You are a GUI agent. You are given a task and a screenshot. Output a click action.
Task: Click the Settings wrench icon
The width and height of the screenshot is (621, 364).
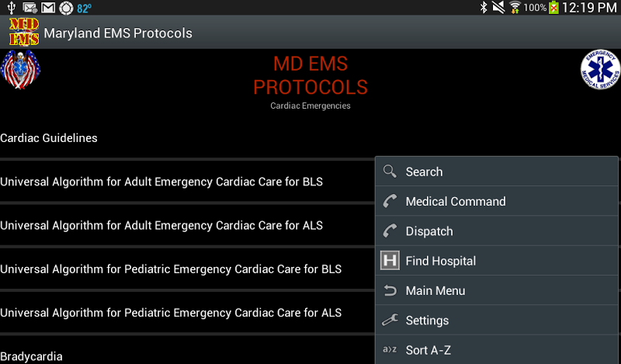(x=390, y=321)
